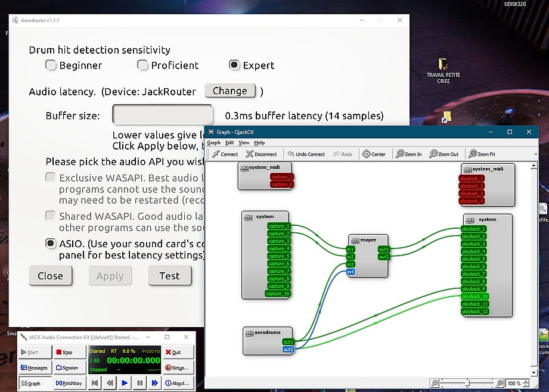The image size is (549, 392).
Task: Click zoom-out magnifier beside graph zoom slider
Action: pyautogui.click(x=434, y=383)
